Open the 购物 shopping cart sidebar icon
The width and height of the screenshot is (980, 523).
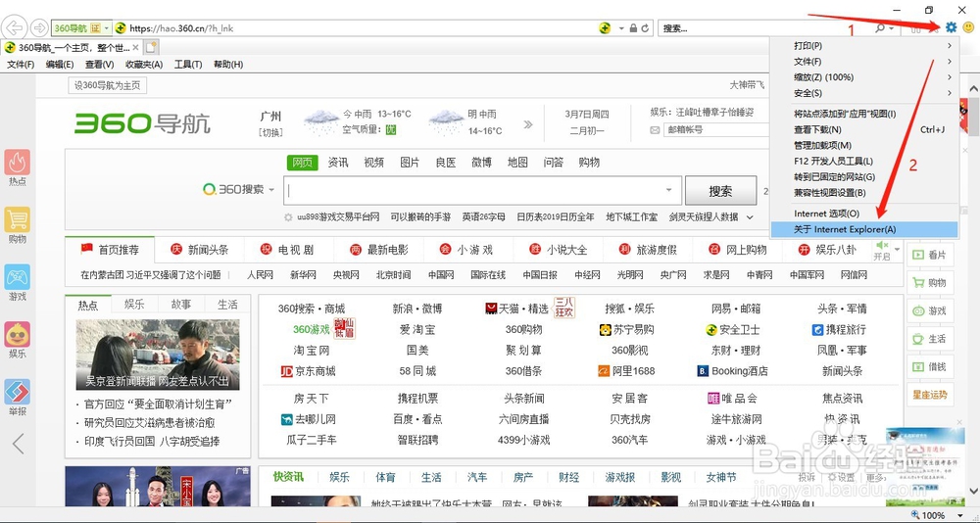coord(18,220)
